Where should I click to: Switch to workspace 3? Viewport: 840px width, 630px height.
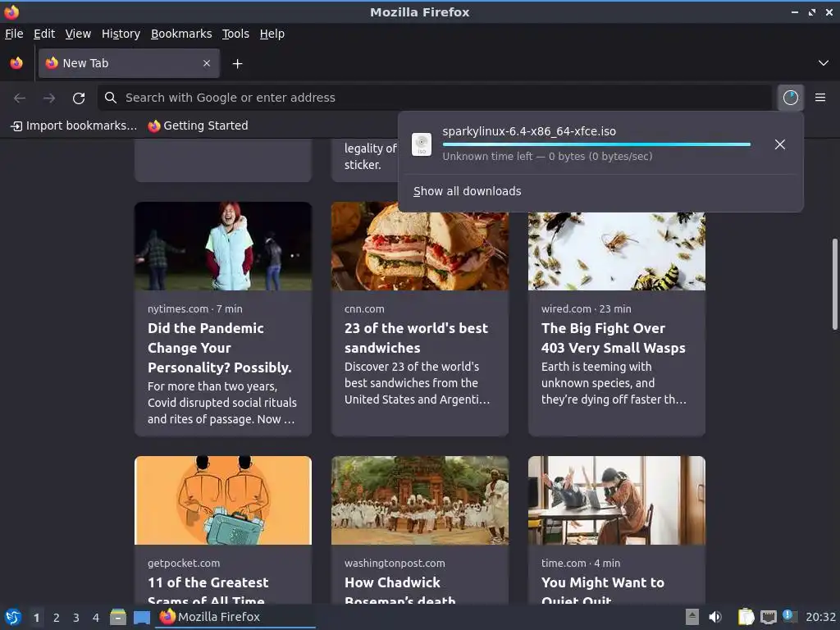point(76,618)
